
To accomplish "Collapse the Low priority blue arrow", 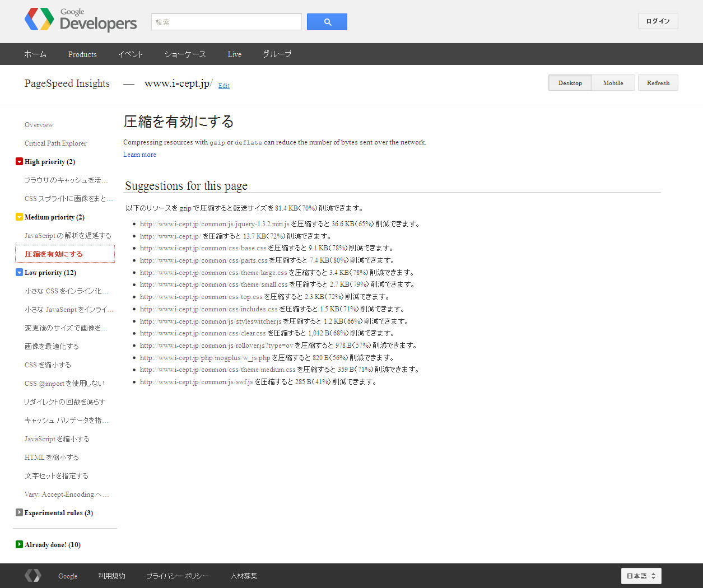I will (x=19, y=273).
